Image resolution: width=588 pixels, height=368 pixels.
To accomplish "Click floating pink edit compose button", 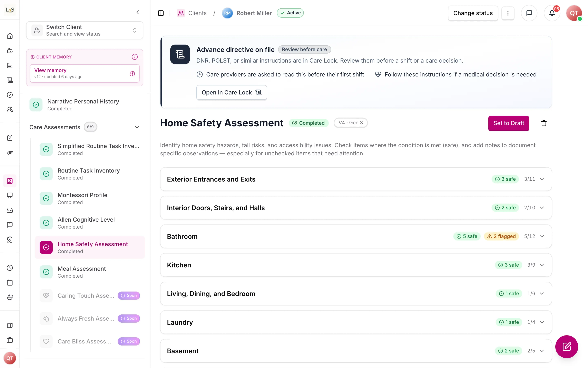I will 566,347.
